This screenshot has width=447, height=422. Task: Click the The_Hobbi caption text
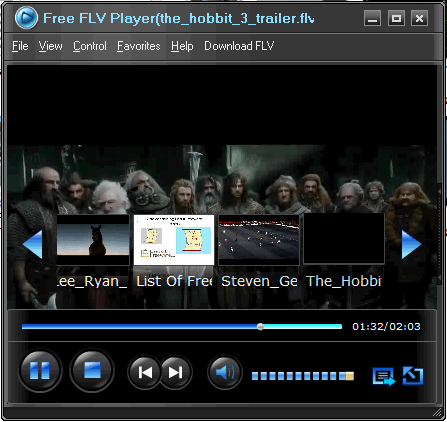343,281
